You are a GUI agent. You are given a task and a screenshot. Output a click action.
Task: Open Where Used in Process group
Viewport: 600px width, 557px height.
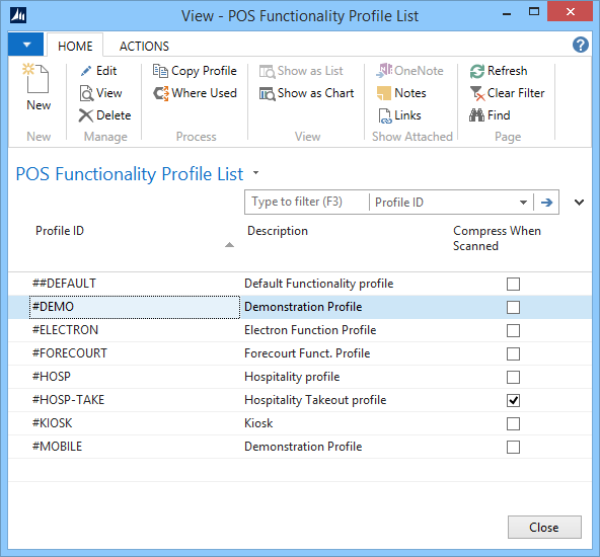coord(161,93)
